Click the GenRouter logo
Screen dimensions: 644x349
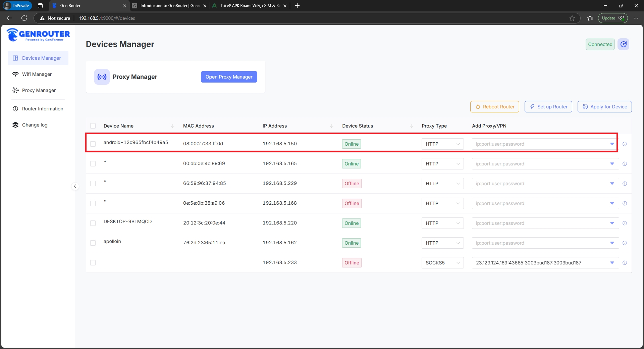coord(38,35)
